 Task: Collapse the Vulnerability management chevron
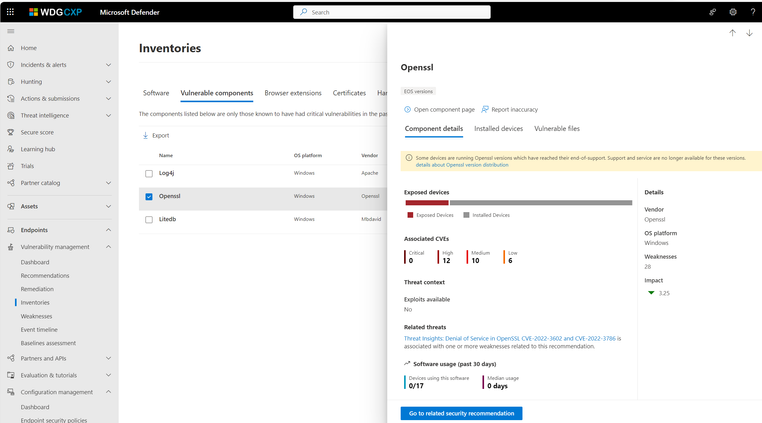pyautogui.click(x=108, y=247)
